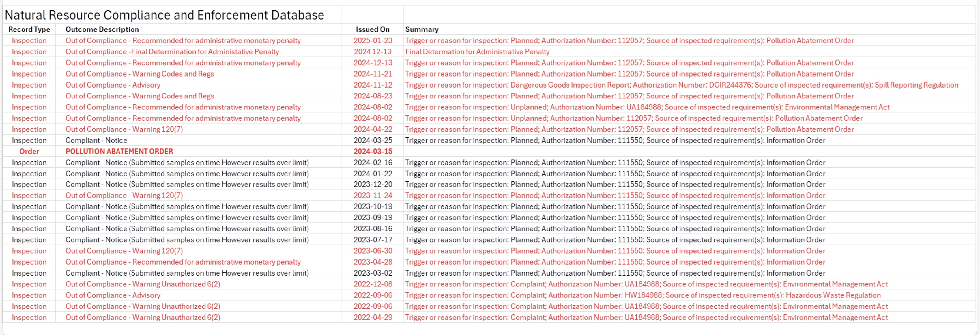980x335 pixels.
Task: Click the Issued On column header
Action: (373, 29)
